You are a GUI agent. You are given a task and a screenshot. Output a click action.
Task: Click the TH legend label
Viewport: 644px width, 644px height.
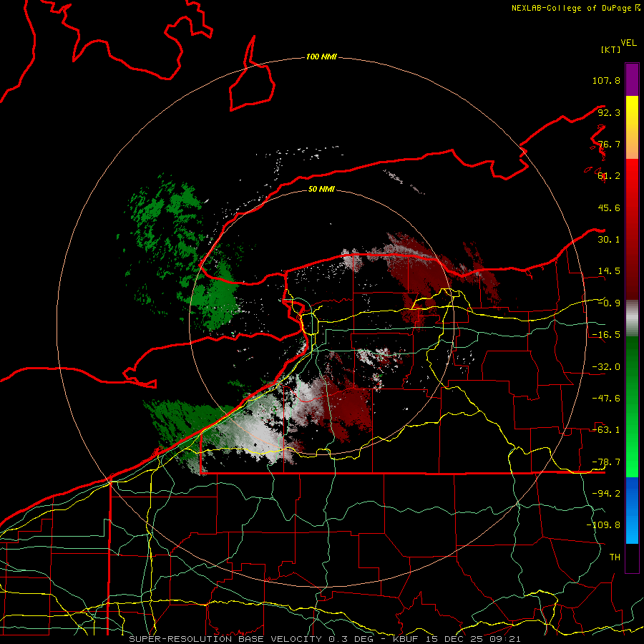(615, 557)
